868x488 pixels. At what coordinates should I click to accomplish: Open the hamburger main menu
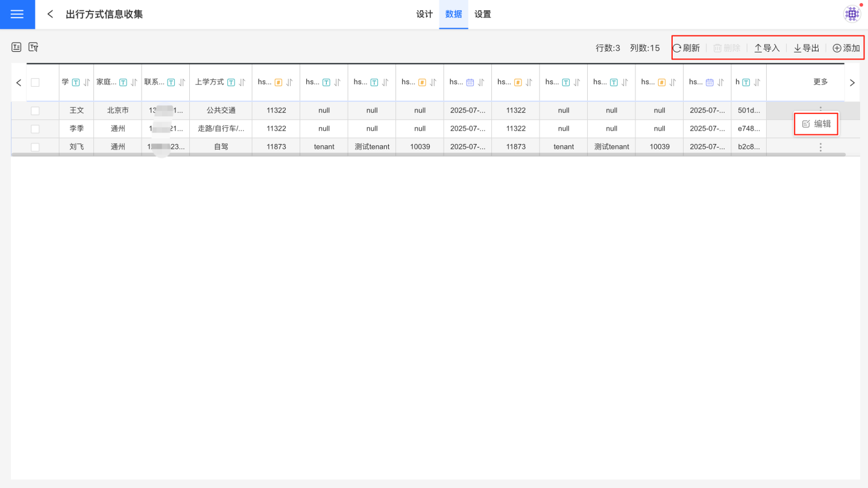(x=17, y=14)
